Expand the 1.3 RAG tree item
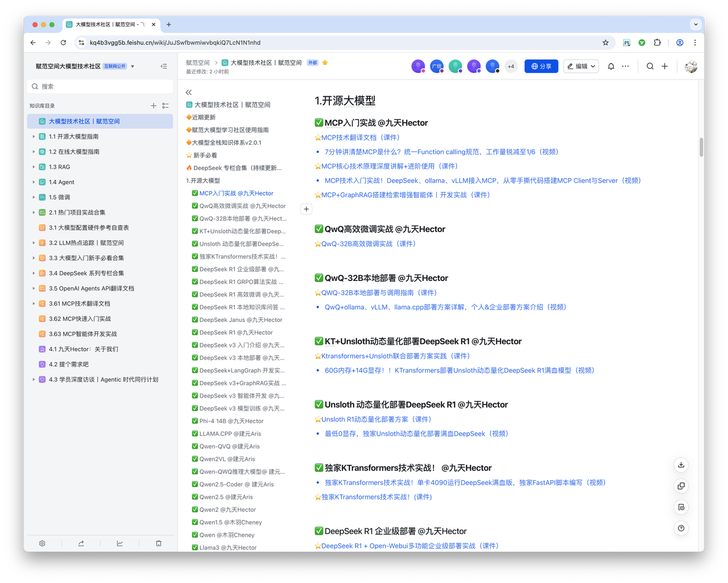Screen dimensions: 728x583 [x=34, y=167]
